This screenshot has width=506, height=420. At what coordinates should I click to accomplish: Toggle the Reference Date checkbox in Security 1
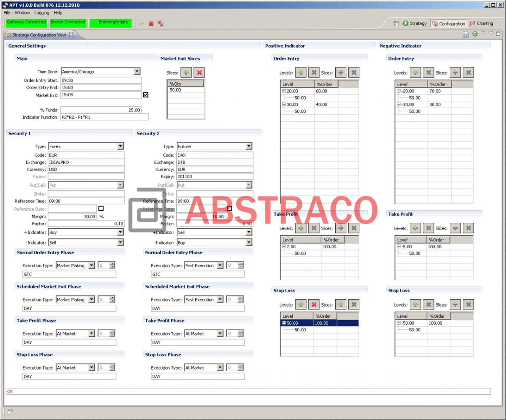coord(101,208)
